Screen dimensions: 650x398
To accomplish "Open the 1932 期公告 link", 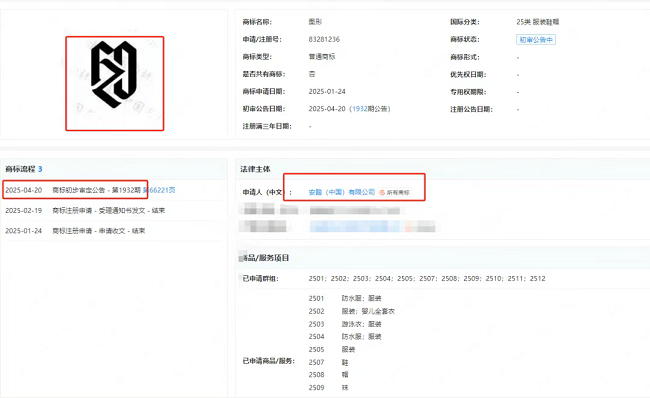I will [x=360, y=109].
